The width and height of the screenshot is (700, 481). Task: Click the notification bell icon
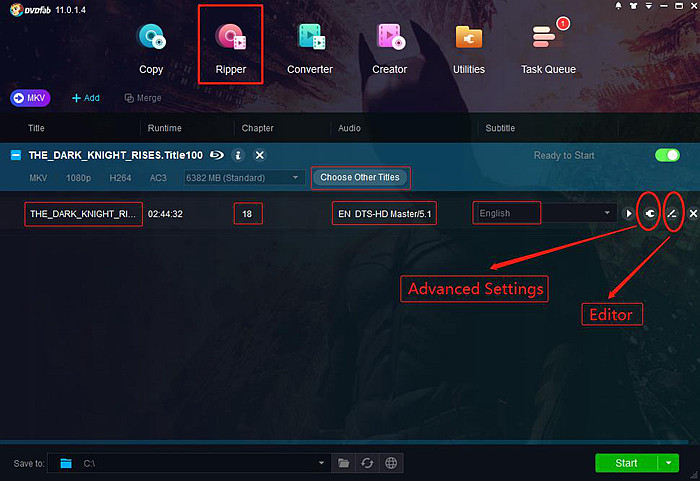pyautogui.click(x=618, y=6)
